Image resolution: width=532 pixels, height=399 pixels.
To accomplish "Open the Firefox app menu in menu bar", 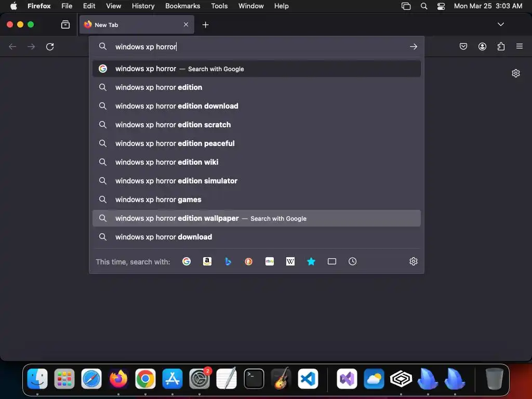I will [x=39, y=6].
